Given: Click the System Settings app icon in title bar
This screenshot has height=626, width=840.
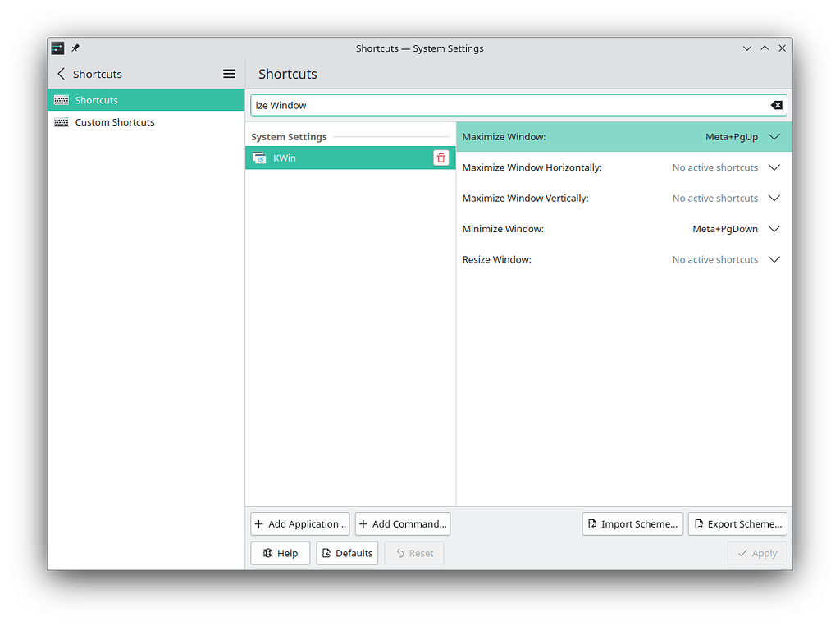Looking at the screenshot, I should click(57, 48).
